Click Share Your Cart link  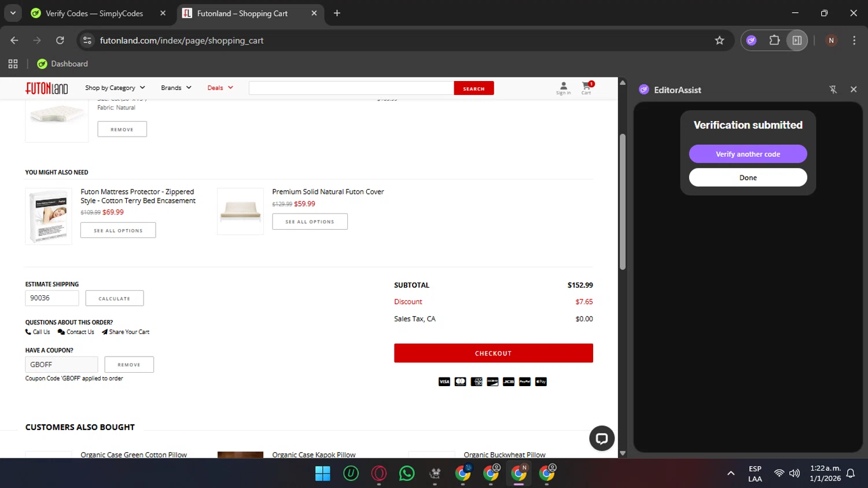point(126,332)
